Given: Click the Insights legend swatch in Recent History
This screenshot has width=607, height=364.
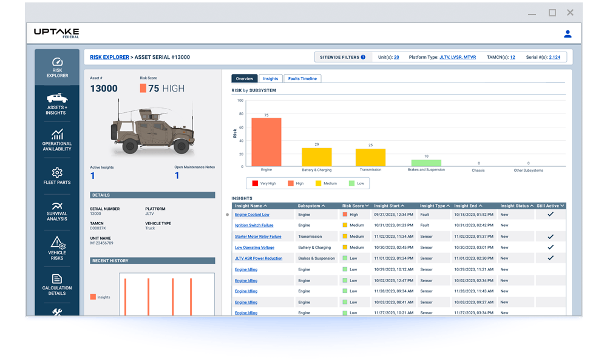Looking at the screenshot, I should (93, 297).
